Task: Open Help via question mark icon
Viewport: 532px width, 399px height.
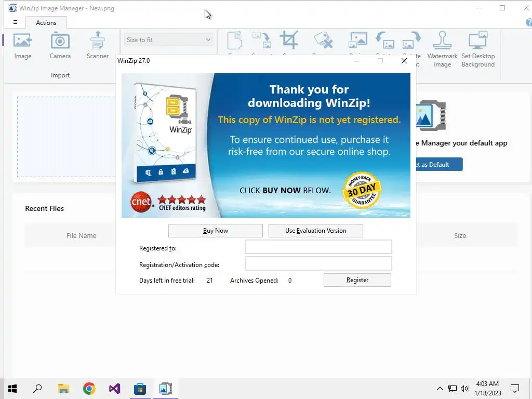Action: tap(528, 23)
